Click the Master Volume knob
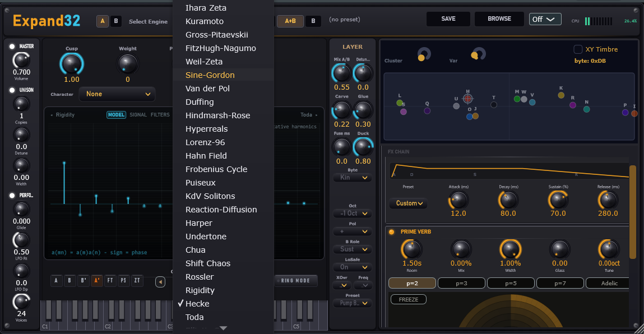Screen dimensions: 644x334 coord(21,61)
